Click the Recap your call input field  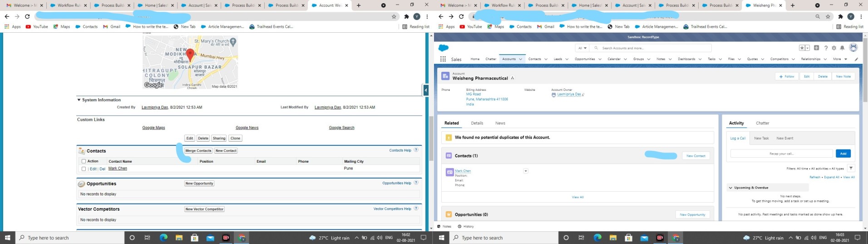click(x=781, y=154)
